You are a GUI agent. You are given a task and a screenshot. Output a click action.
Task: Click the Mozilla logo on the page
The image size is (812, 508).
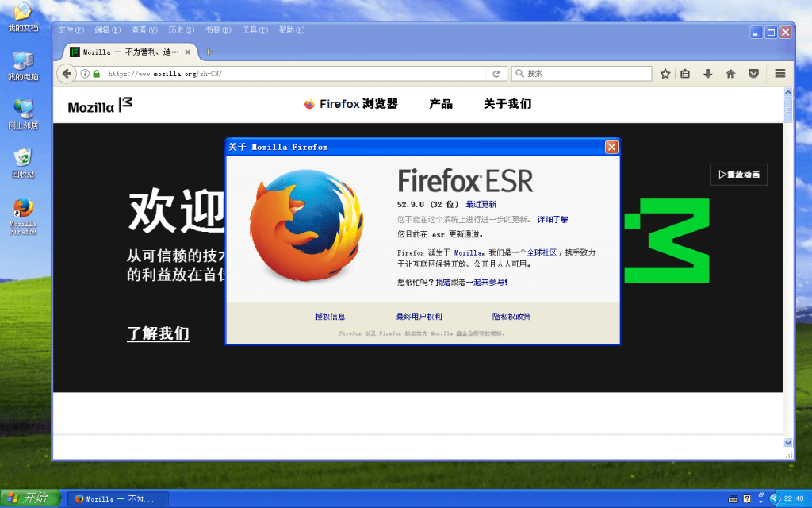pos(100,106)
